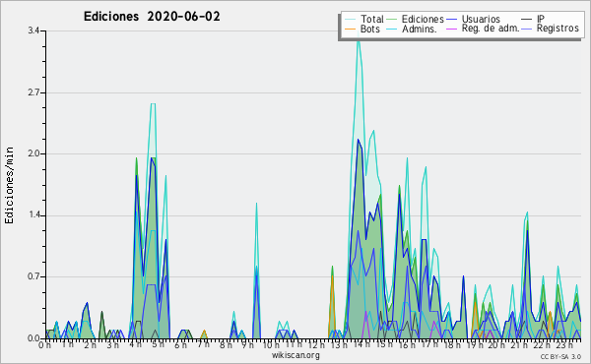Click the chart title 'Ediciones 2020-06-02'
The height and width of the screenshot is (364, 591).
pos(152,17)
